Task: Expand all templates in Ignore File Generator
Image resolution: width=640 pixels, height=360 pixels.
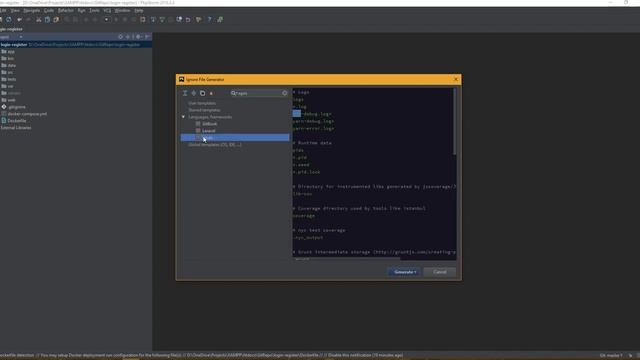Action: pos(185,93)
